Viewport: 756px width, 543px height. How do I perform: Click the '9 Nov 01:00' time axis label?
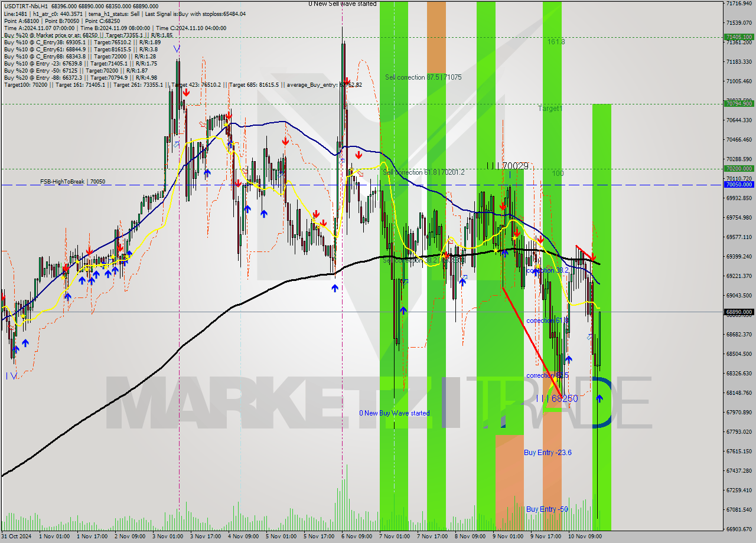[509, 537]
